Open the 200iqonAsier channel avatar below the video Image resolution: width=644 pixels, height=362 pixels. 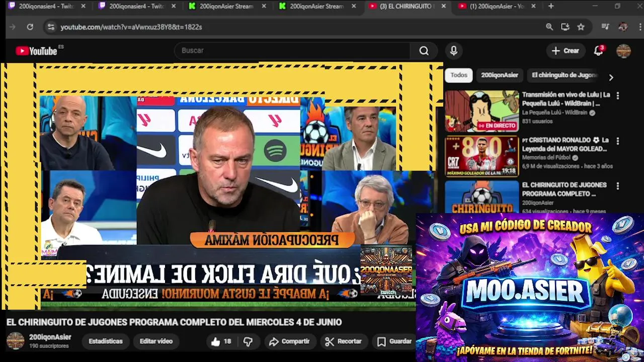[x=15, y=341]
